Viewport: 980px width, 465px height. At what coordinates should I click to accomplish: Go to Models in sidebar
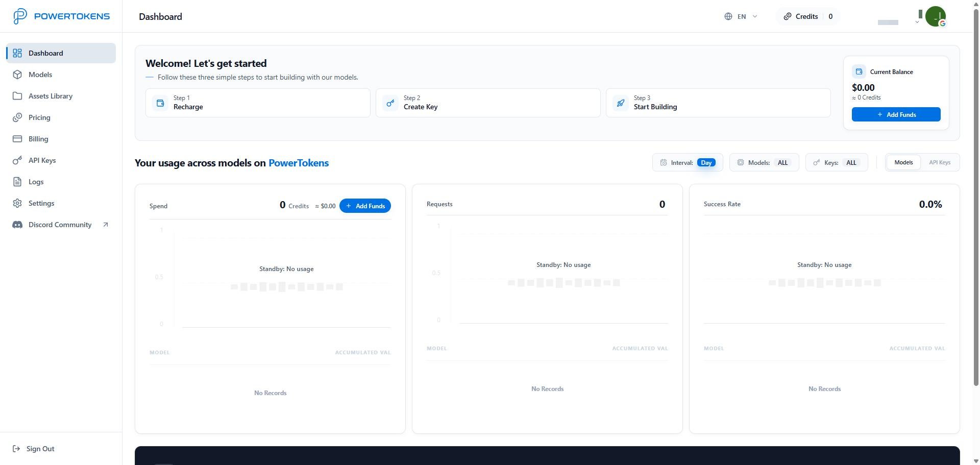[x=61, y=75]
